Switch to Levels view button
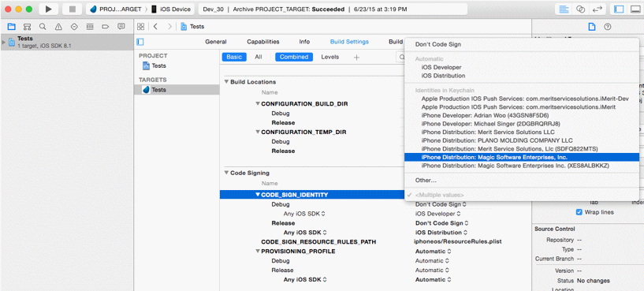The width and height of the screenshot is (644, 291). pos(329,57)
